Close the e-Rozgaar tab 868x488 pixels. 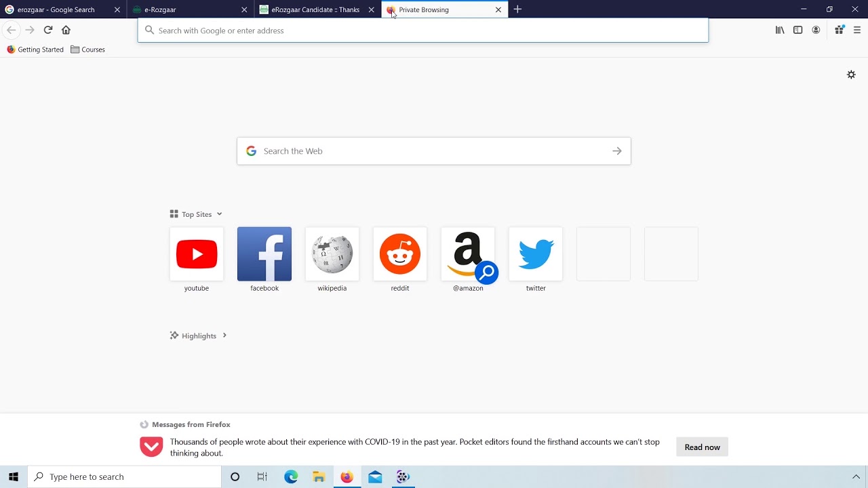coord(244,9)
